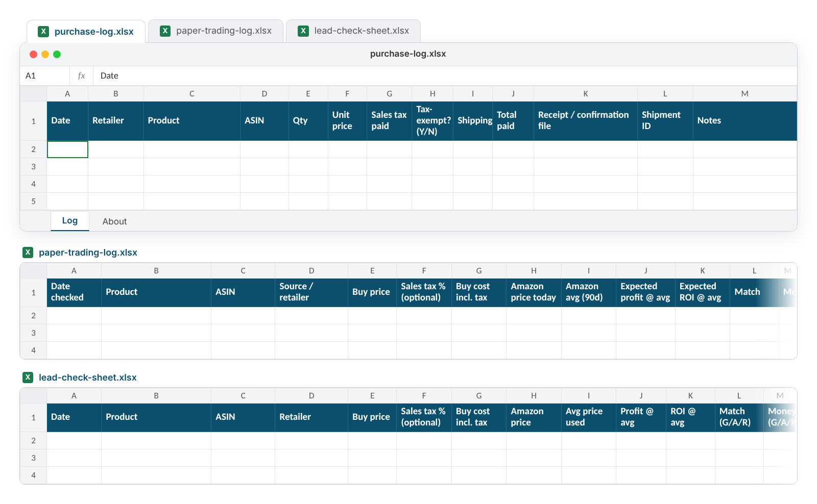Select the Notes header cell
This screenshot has width=817, height=504.
click(745, 121)
